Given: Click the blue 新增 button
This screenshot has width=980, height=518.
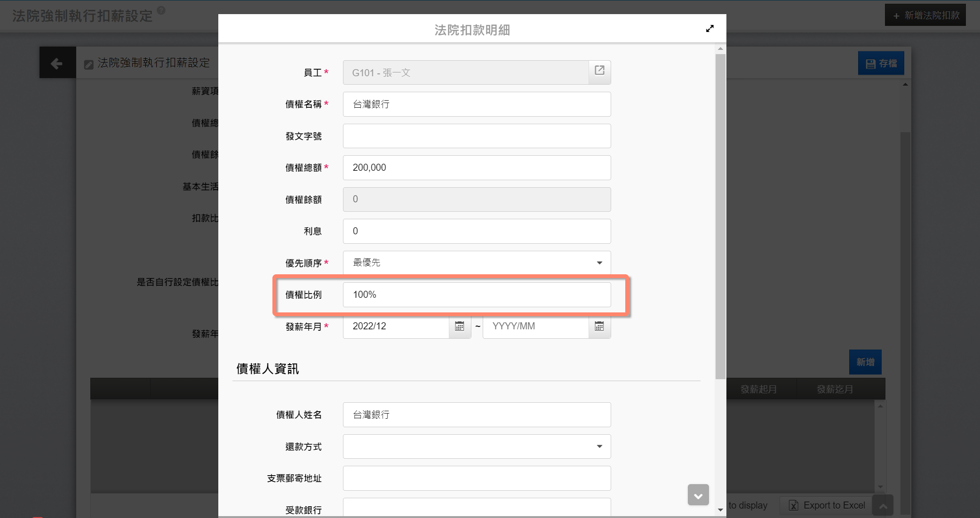Looking at the screenshot, I should 865,362.
